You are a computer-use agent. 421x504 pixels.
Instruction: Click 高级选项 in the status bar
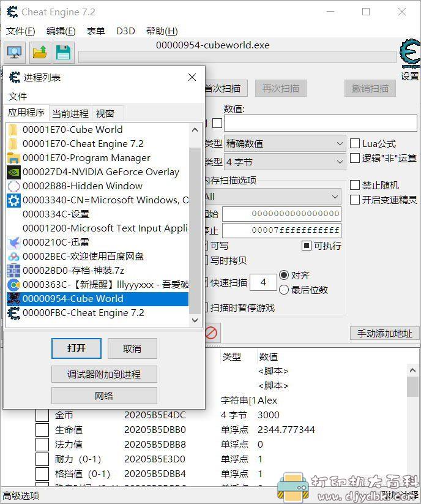coord(21,495)
